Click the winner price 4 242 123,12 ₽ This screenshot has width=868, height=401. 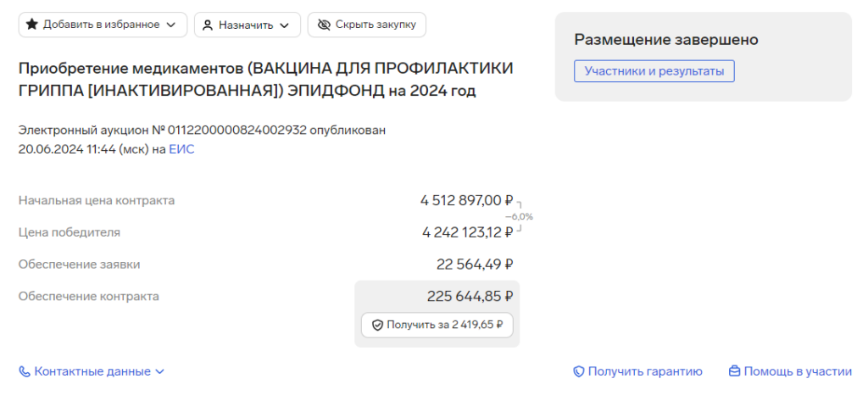(x=467, y=232)
